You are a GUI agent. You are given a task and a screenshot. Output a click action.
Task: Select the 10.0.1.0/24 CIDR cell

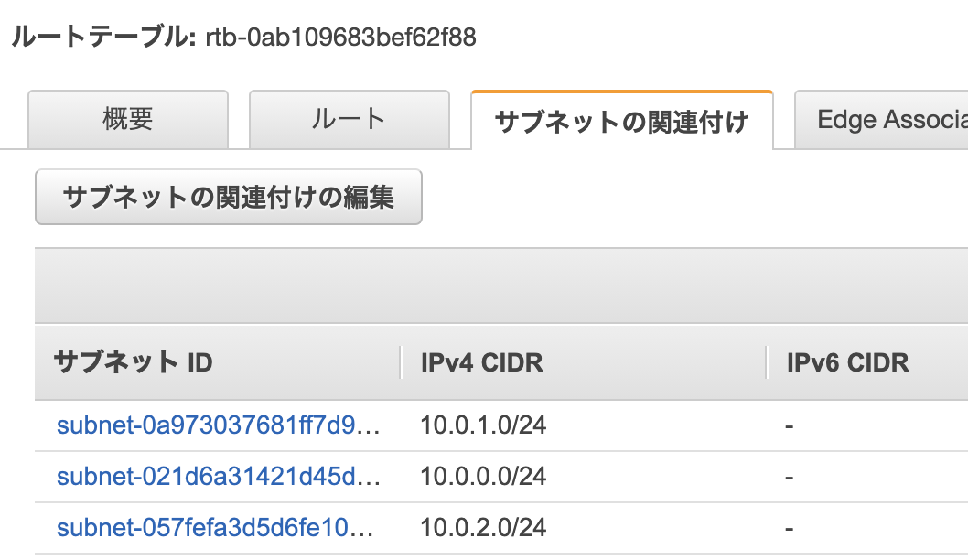tap(483, 425)
